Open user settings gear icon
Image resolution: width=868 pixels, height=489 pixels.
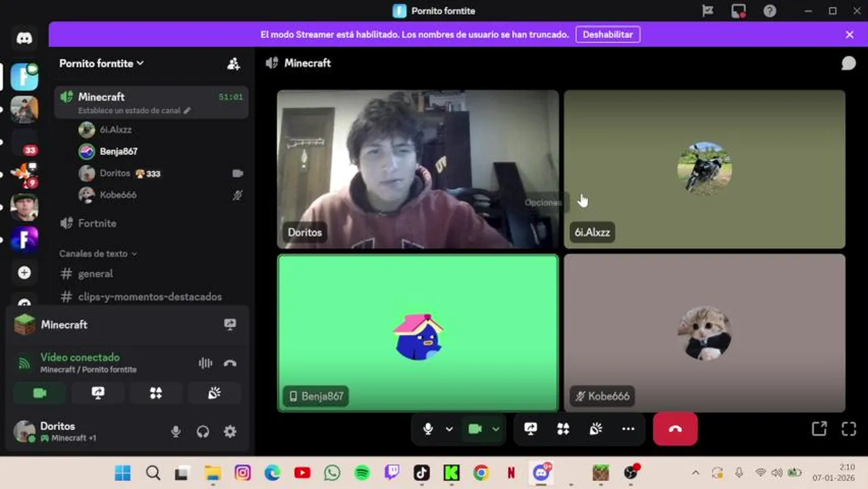coord(230,431)
